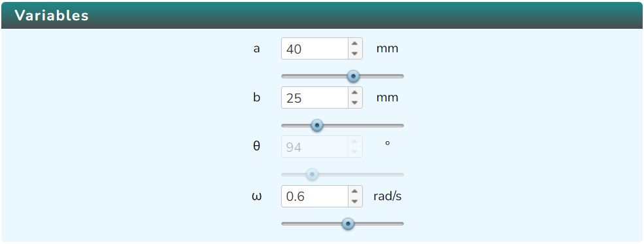Click the θ variable label

point(257,147)
